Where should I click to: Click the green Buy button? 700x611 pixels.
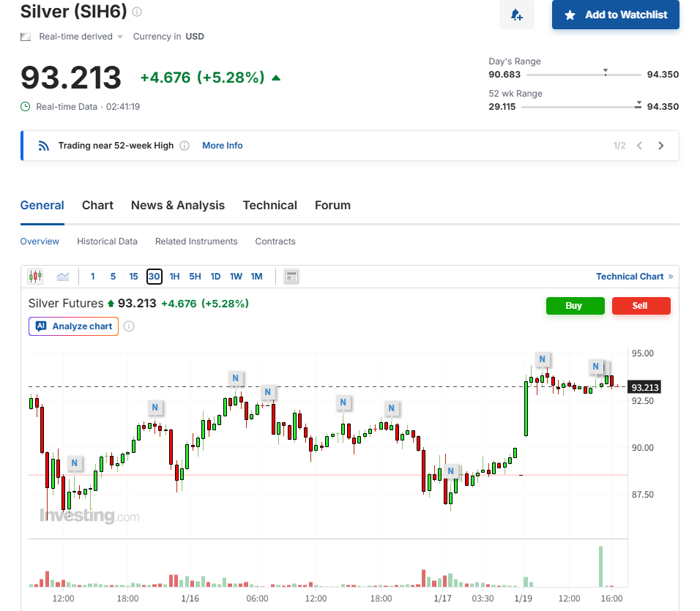click(x=575, y=306)
